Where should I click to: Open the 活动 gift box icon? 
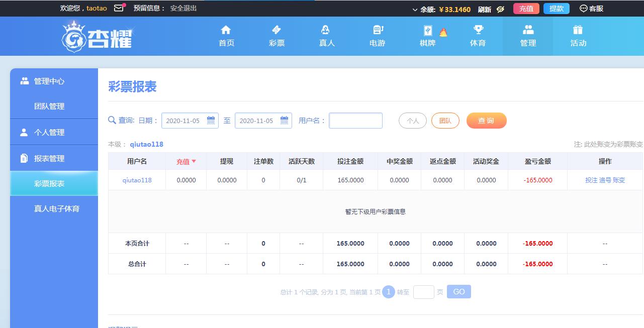tap(578, 30)
